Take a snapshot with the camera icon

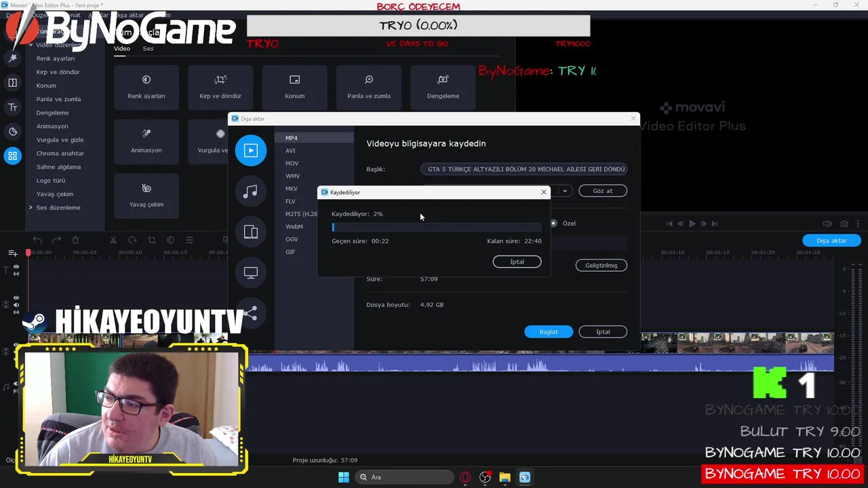click(844, 224)
